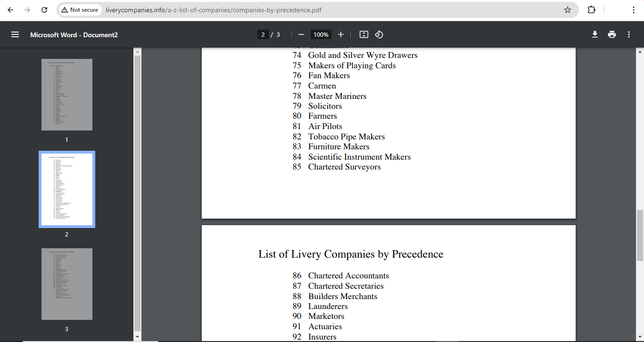Click the 'Launderers' entry
Screen dimensions: 644x342
pos(328,306)
